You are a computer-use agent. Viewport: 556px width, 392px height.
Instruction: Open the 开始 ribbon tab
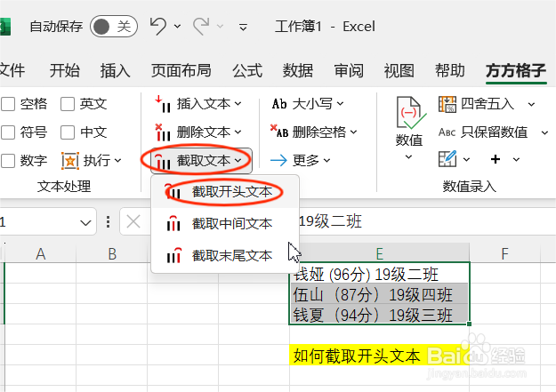65,70
